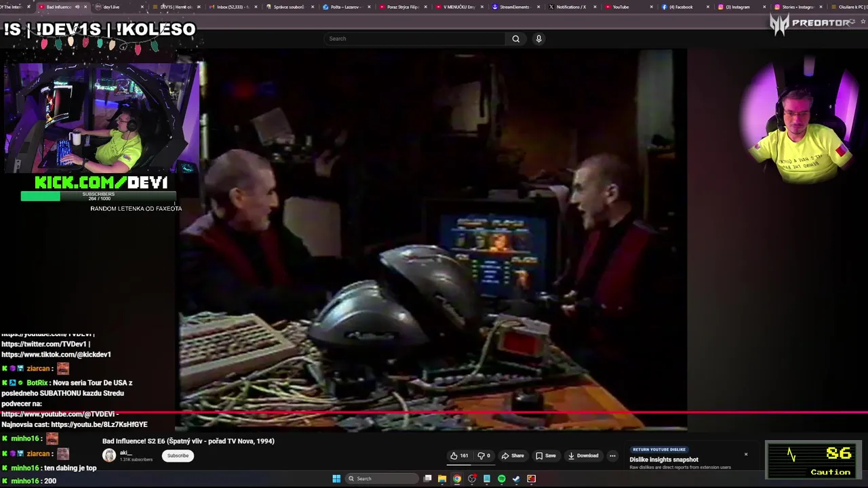The height and width of the screenshot is (488, 868).
Task: Open the round red-gray taskbar icon
Action: [x=472, y=479]
